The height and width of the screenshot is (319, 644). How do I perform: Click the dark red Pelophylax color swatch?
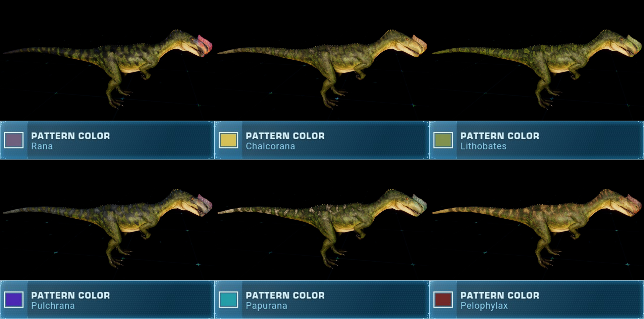tap(443, 300)
